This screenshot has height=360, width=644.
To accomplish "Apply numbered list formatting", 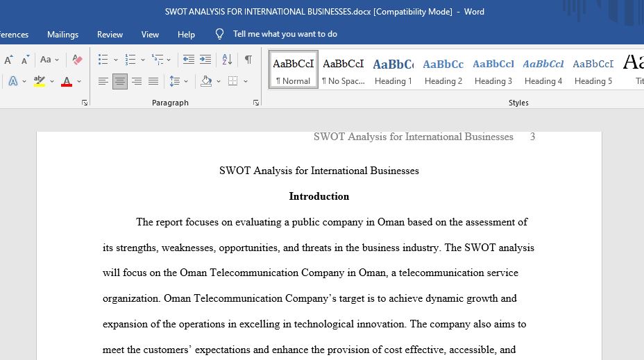I will pos(130,60).
